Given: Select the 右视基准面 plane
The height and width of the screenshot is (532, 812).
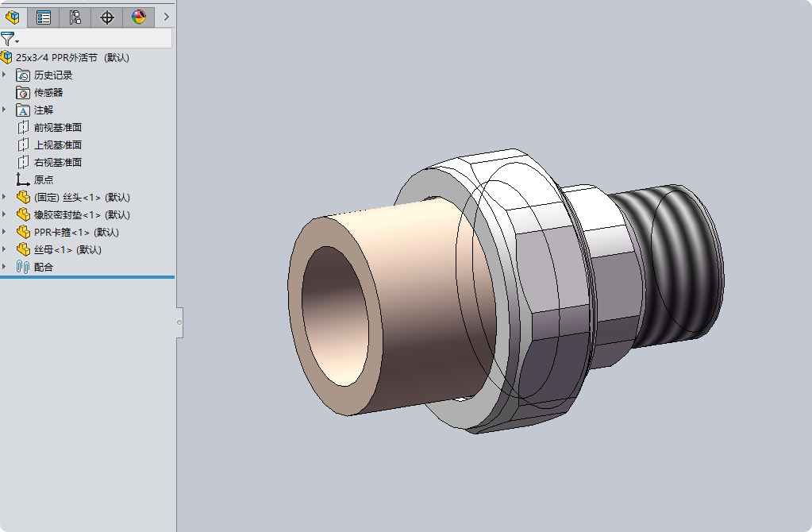Looking at the screenshot, I should pos(57,162).
